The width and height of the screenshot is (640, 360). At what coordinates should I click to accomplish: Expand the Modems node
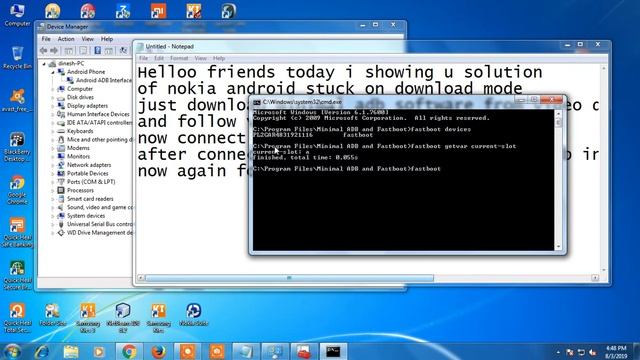coord(53,148)
